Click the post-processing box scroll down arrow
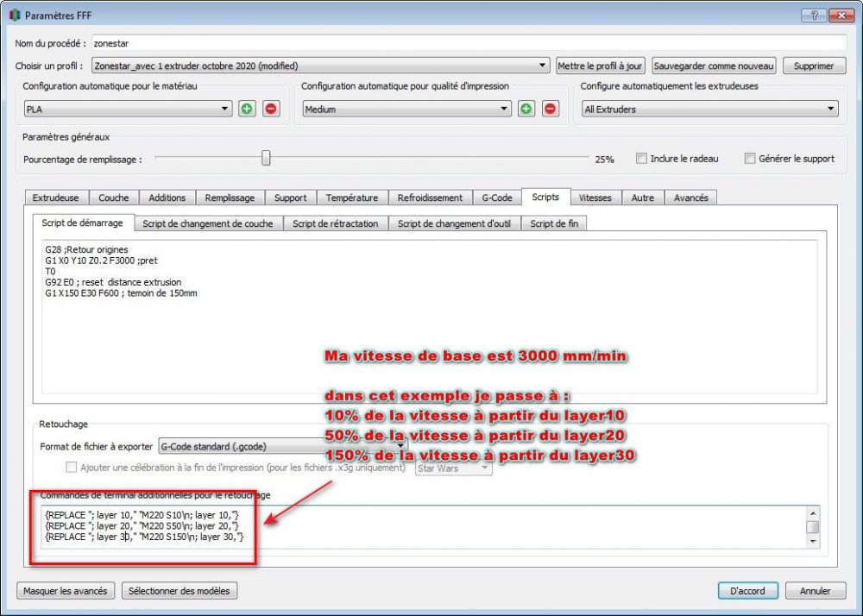 tap(813, 541)
